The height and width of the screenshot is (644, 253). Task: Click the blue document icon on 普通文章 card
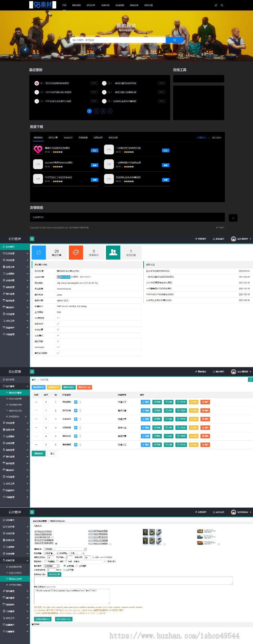(39, 253)
